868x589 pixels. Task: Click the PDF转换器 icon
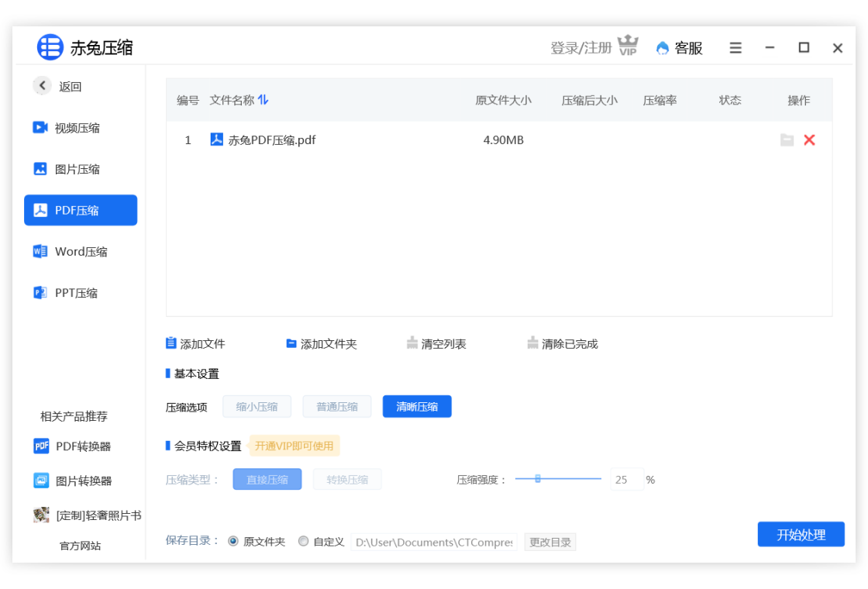click(42, 446)
